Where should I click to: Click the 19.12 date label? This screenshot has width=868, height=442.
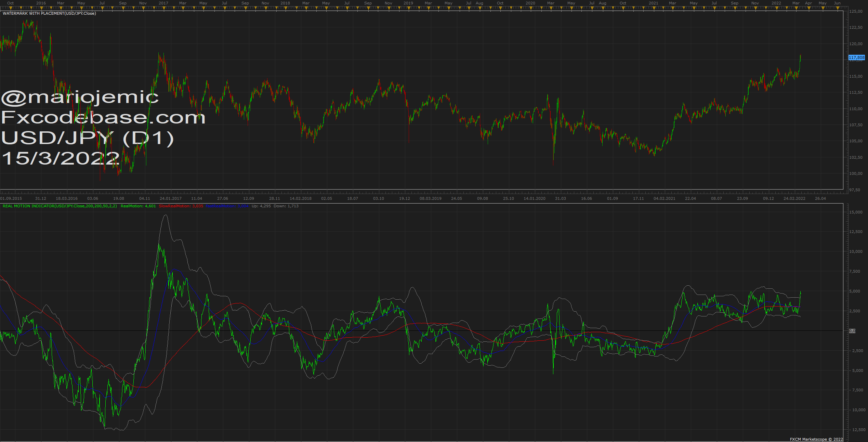point(405,198)
